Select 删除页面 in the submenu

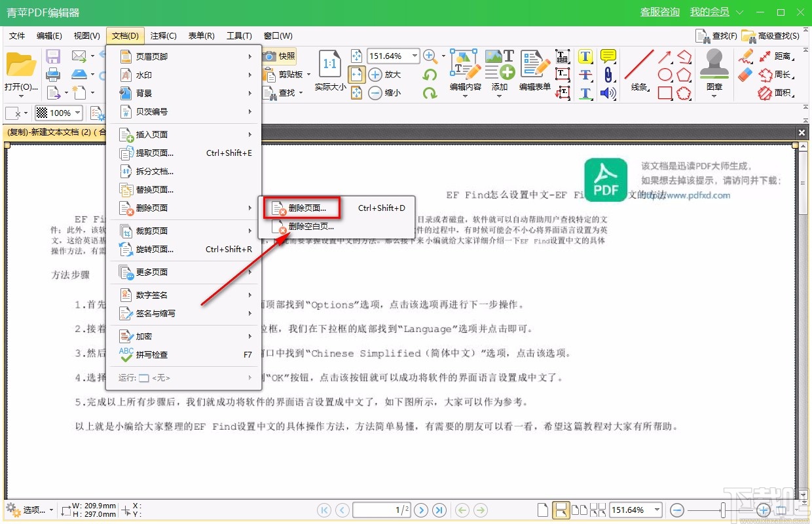tap(303, 208)
